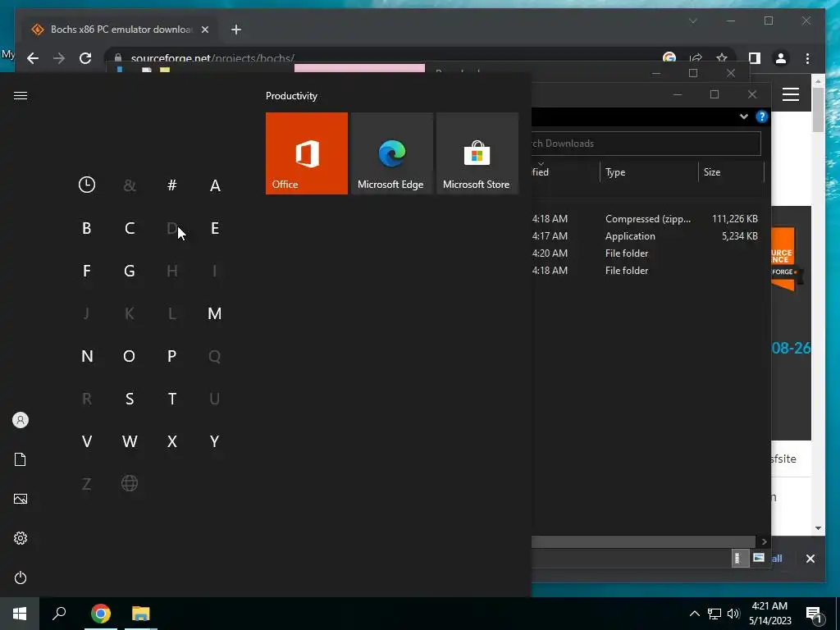Open taskbar search magnifier
Screen dimensions: 840x630
(59, 614)
